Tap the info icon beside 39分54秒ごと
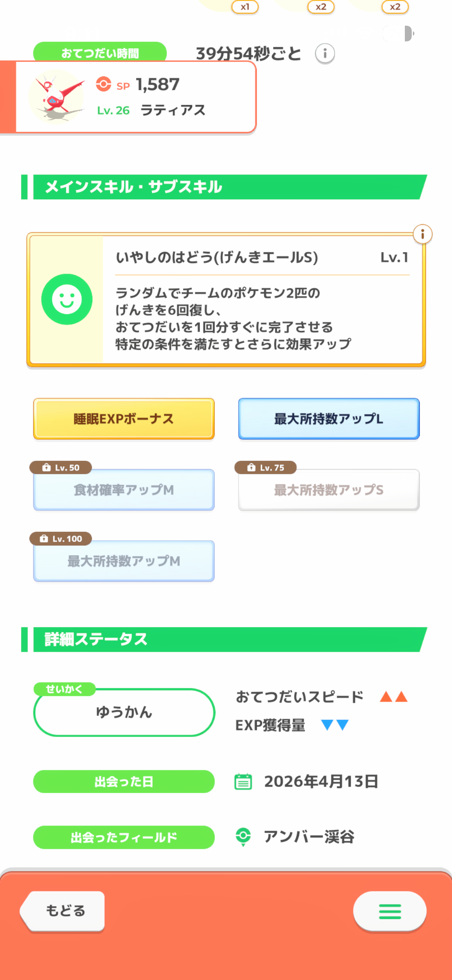This screenshot has height=980, width=452. (325, 54)
